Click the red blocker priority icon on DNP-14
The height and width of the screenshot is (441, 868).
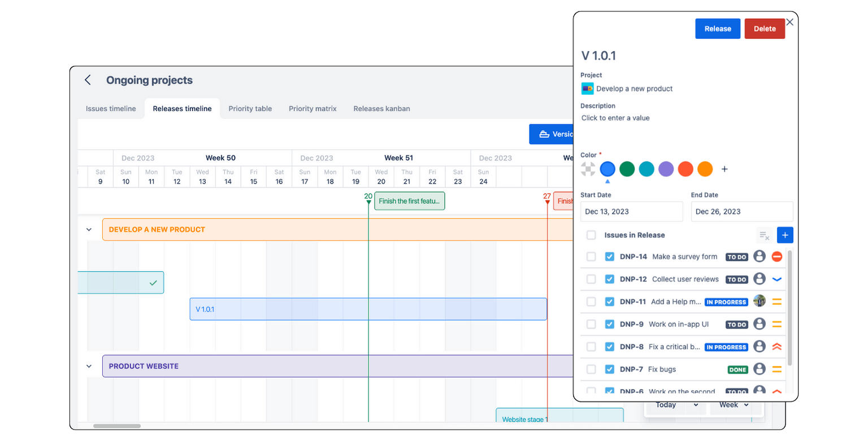777,256
